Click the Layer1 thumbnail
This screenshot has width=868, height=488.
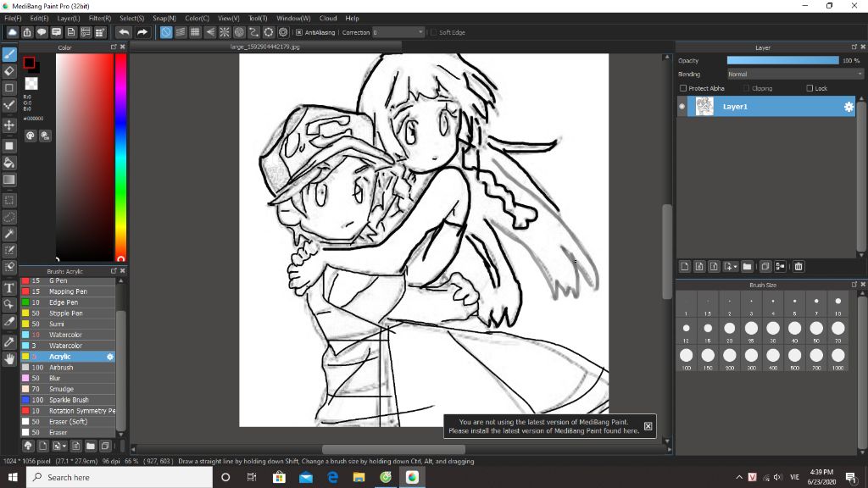[x=704, y=107]
